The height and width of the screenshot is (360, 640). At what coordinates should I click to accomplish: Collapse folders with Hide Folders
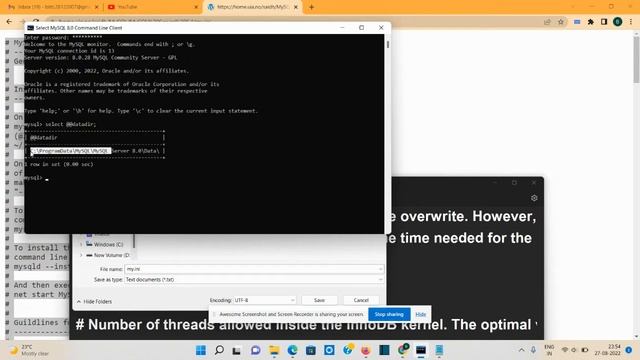pyautogui.click(x=94, y=302)
